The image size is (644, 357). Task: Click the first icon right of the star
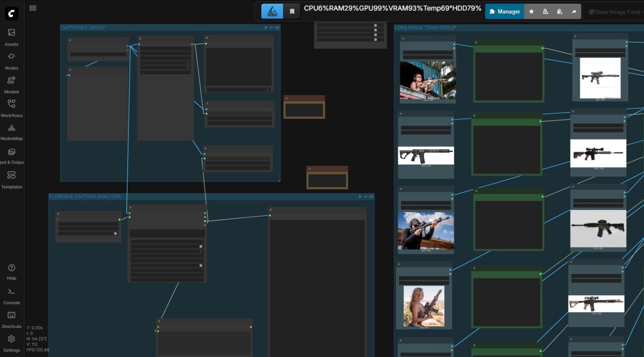[545, 12]
